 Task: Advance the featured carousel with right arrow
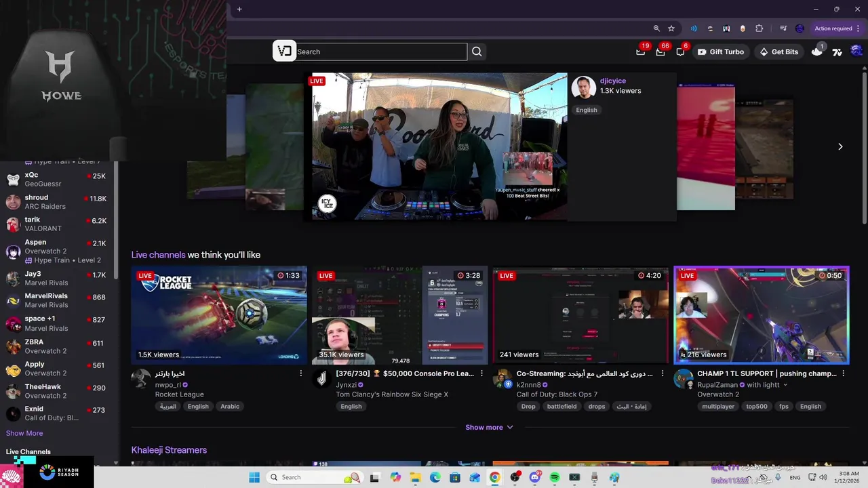pyautogui.click(x=840, y=146)
